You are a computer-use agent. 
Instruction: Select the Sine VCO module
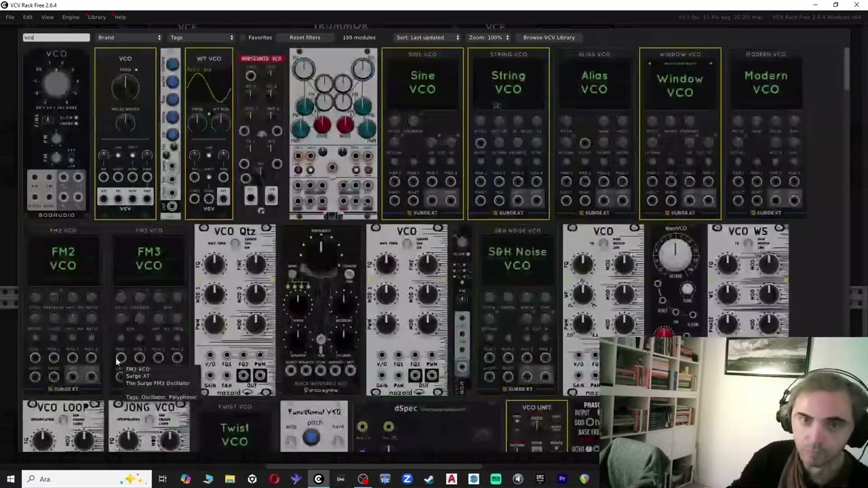tap(422, 134)
